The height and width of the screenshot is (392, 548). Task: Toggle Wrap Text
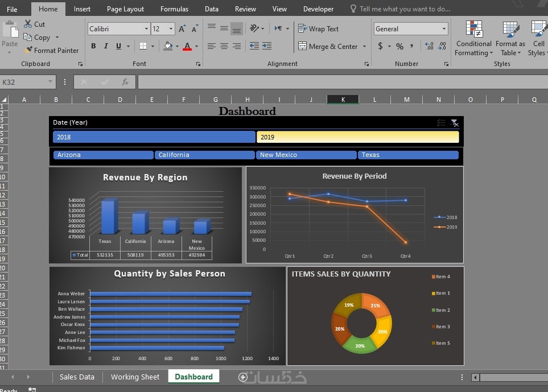point(318,29)
